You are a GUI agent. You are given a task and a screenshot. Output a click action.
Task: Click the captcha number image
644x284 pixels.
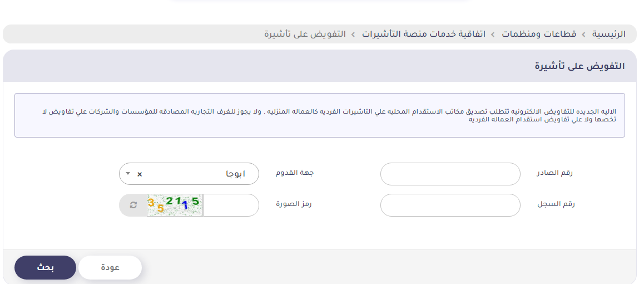point(175,205)
